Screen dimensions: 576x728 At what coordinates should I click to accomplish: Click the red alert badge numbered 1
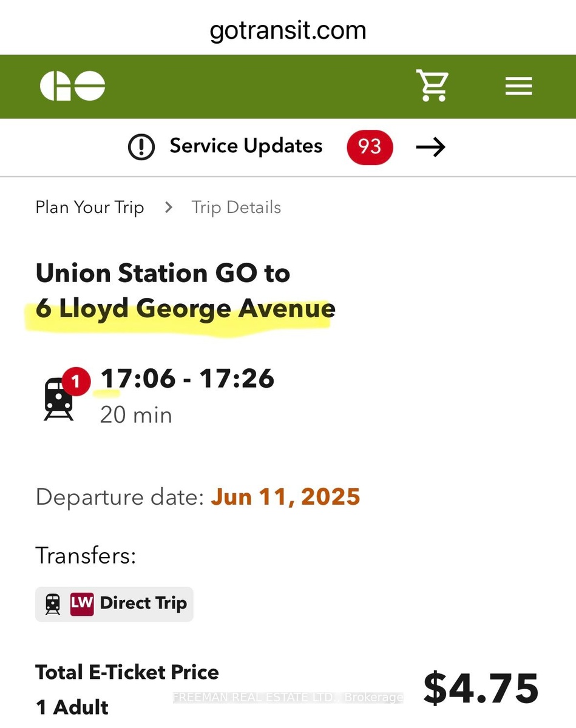(76, 382)
